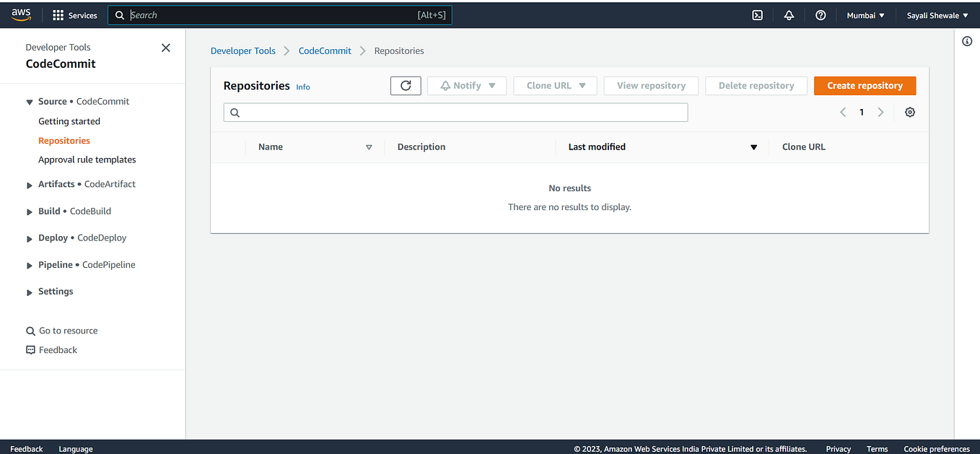Click the repository filter search field

click(x=455, y=112)
